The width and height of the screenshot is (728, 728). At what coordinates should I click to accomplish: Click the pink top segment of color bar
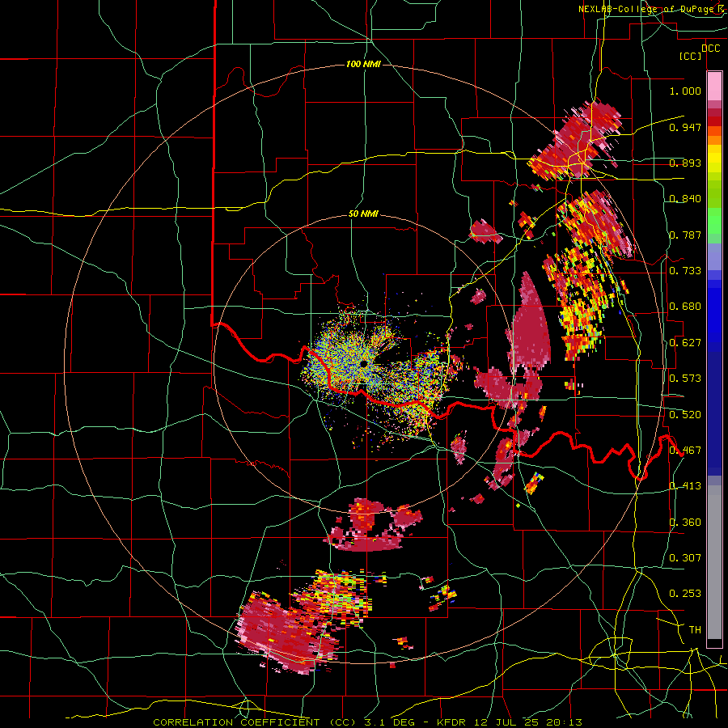tap(714, 86)
